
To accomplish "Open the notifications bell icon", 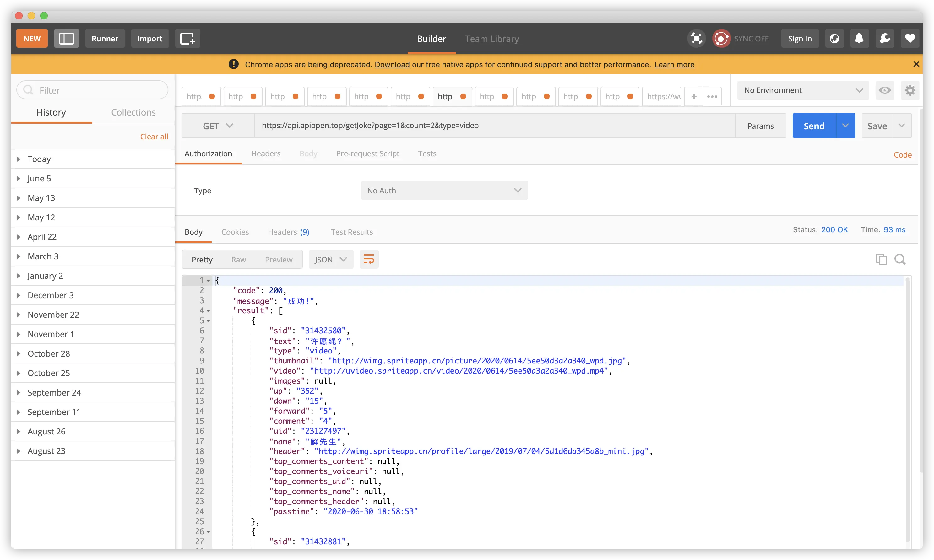I will 859,39.
